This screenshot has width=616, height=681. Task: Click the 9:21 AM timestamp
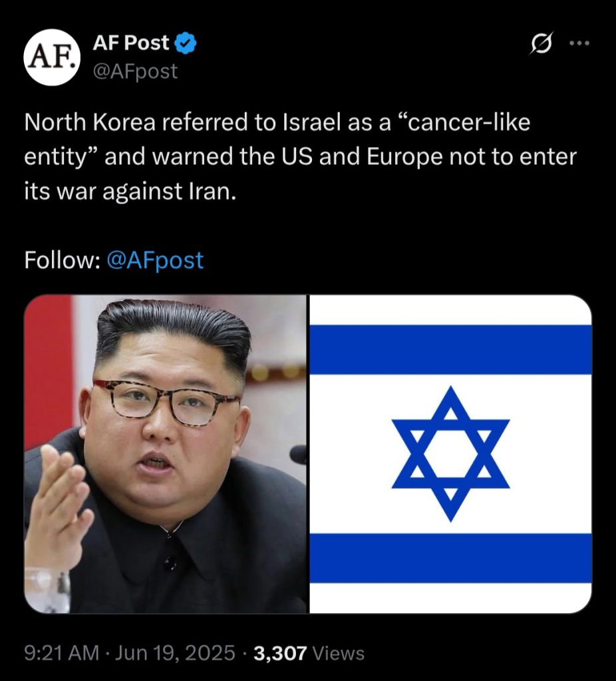(62, 653)
